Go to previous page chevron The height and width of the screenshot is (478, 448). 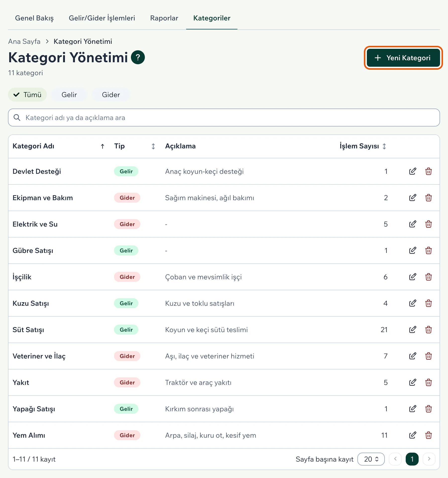tap(395, 459)
